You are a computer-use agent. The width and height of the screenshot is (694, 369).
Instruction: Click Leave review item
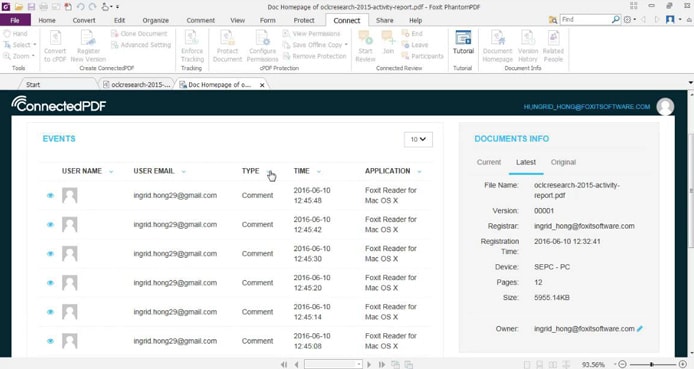(415, 45)
